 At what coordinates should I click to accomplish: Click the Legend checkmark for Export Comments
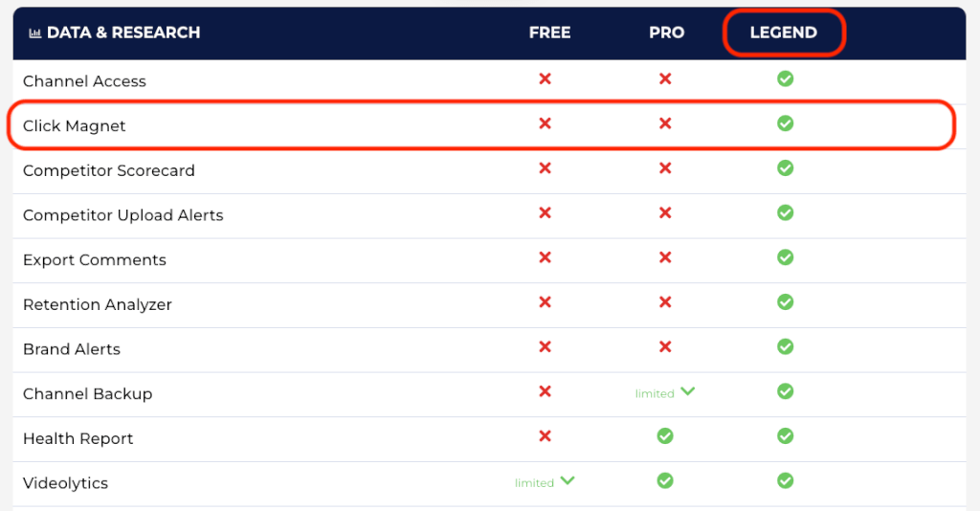785,257
